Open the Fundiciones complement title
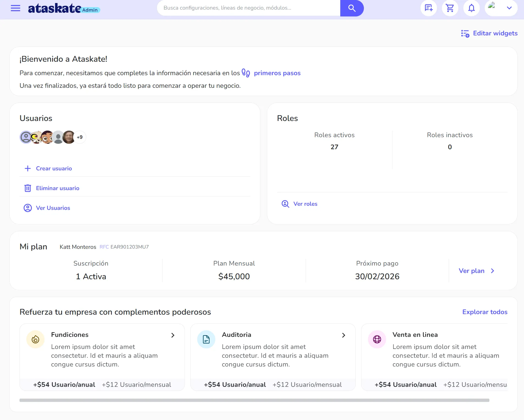This screenshot has height=420, width=524. (x=70, y=335)
